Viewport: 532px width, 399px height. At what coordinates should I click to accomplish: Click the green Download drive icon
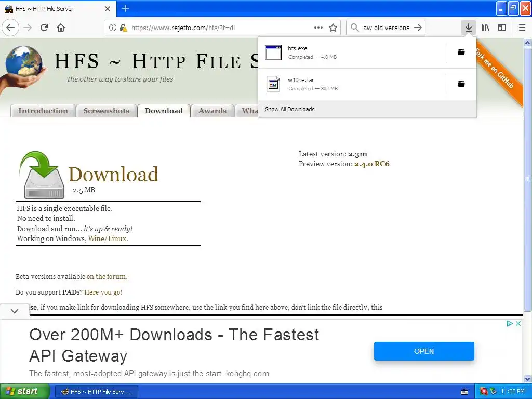coord(42,175)
